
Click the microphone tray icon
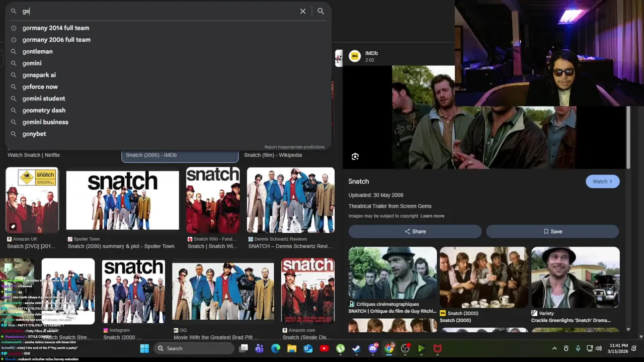point(578,348)
